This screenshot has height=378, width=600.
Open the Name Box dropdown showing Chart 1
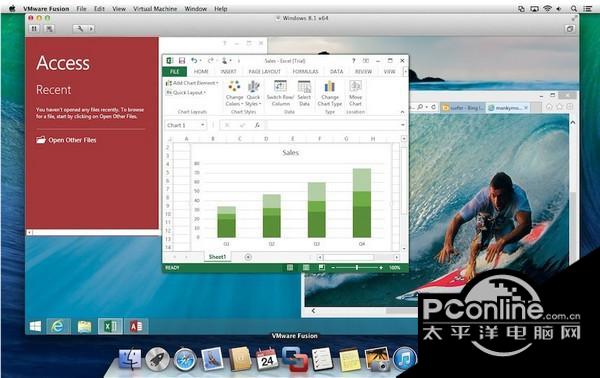click(x=202, y=125)
